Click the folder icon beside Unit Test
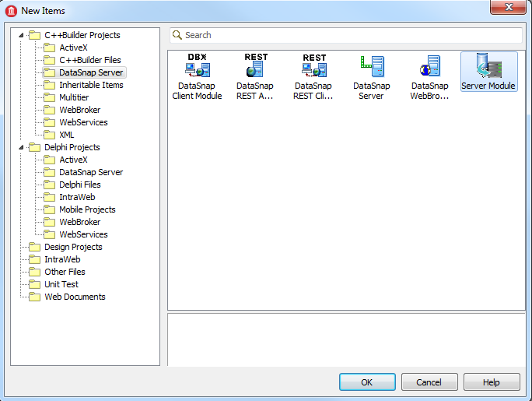 [34, 284]
